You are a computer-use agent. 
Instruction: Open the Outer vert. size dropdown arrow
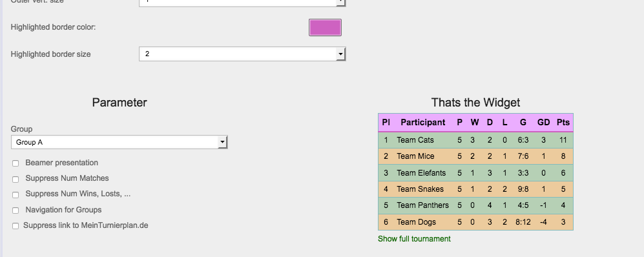(x=340, y=3)
